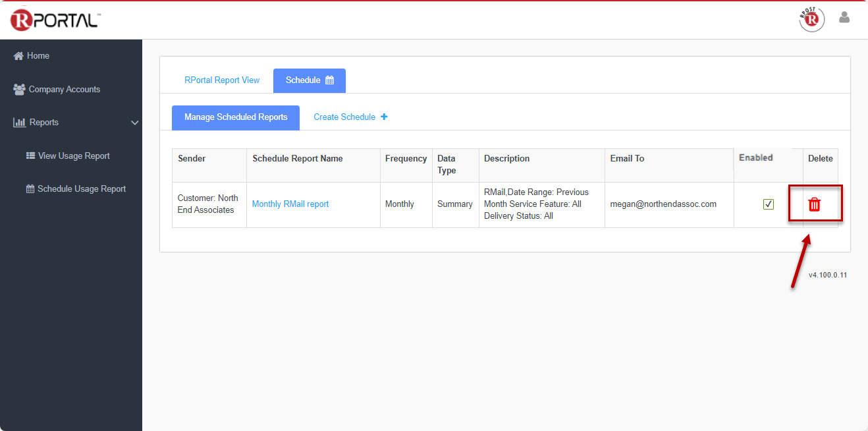
Task: Click the RPortal logo in header
Action: click(55, 20)
